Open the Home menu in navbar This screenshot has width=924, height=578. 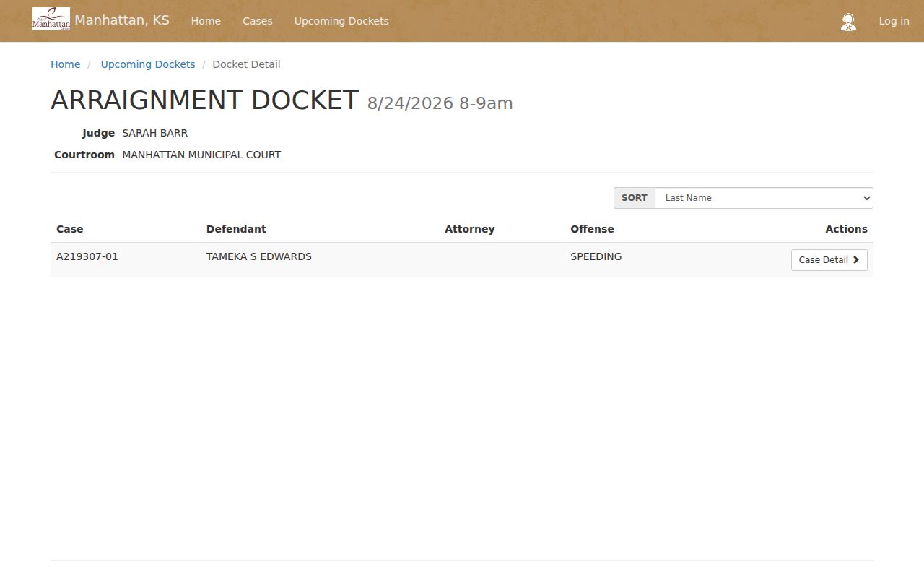click(206, 21)
